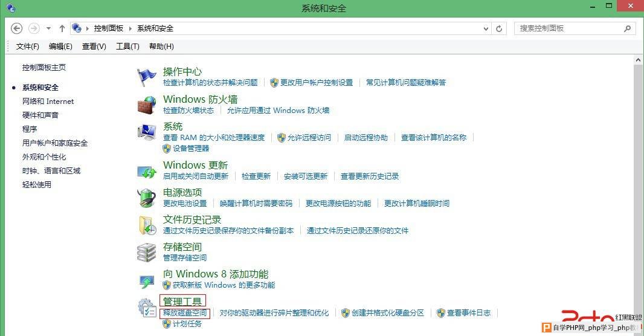
Task: Expand chevron after 控制面板 in breadcrumb
Action: (x=130, y=28)
